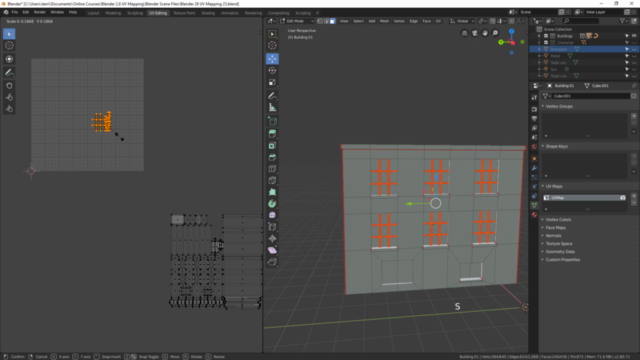Expand the Texture Space panel
The image size is (640, 360).
coord(558,244)
